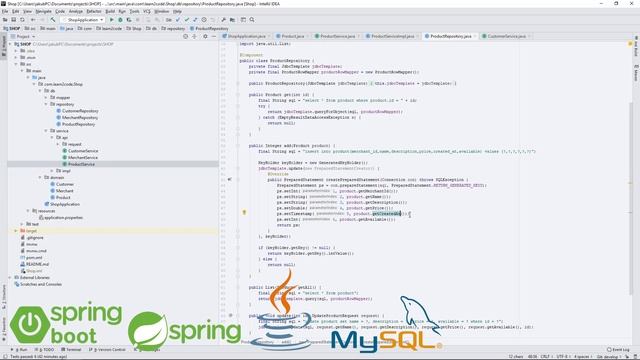Screen dimensions: 640x360
Task: Switch to ProductServiceImpl.java editor tab
Action: pyautogui.click(x=392, y=36)
